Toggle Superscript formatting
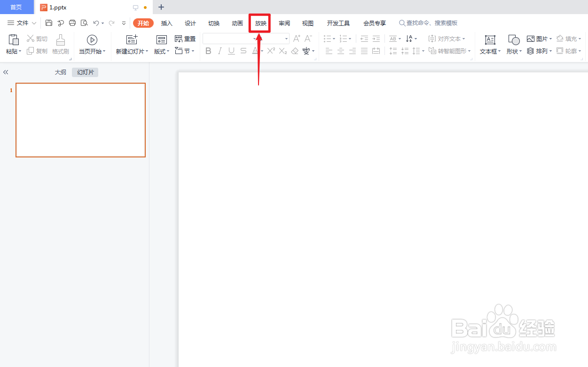This screenshot has width=588, height=367. pyautogui.click(x=271, y=51)
